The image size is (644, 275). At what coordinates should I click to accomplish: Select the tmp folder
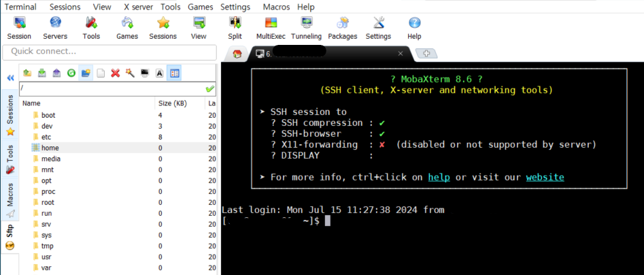(47, 246)
